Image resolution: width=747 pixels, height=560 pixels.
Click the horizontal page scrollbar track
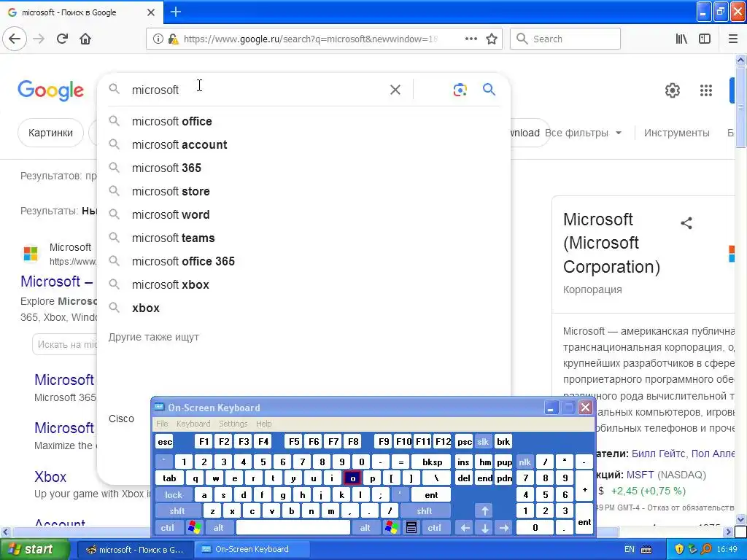coord(367,531)
